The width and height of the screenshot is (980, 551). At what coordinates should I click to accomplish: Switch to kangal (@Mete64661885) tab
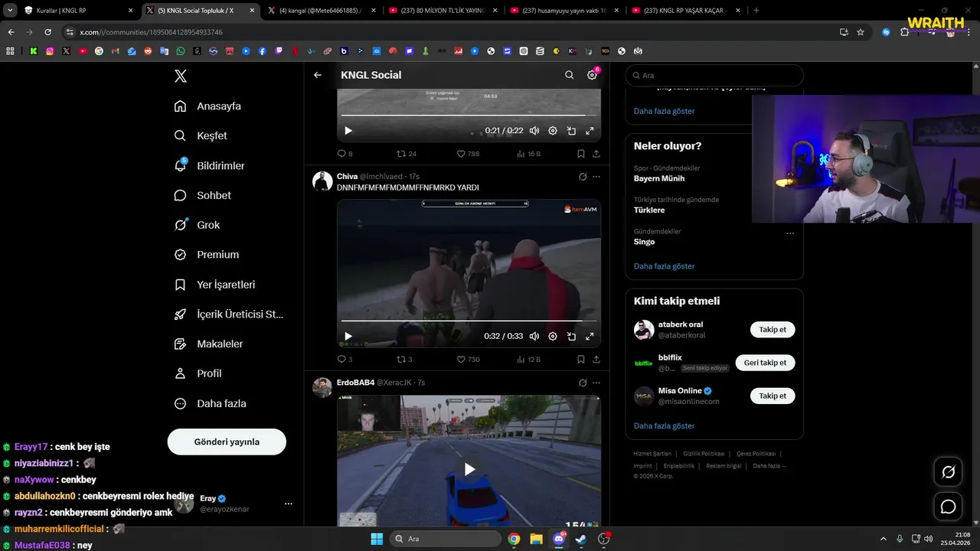click(320, 11)
